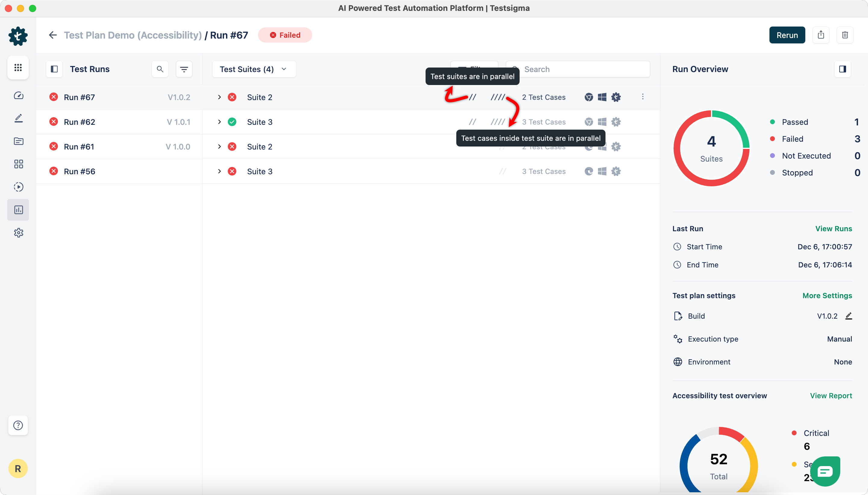This screenshot has width=868, height=495.
Task: Click the Chrome browser icon on Run #67 row
Action: click(x=588, y=97)
